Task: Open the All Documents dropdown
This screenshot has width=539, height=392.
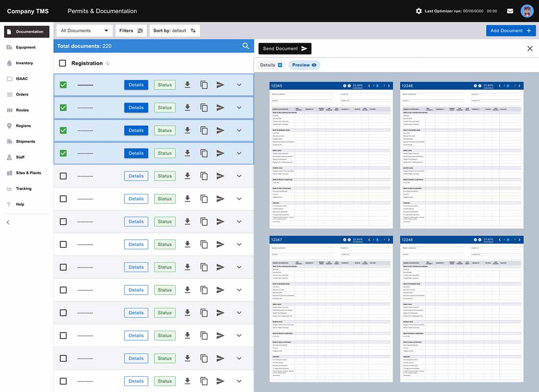Action: pyautogui.click(x=84, y=30)
